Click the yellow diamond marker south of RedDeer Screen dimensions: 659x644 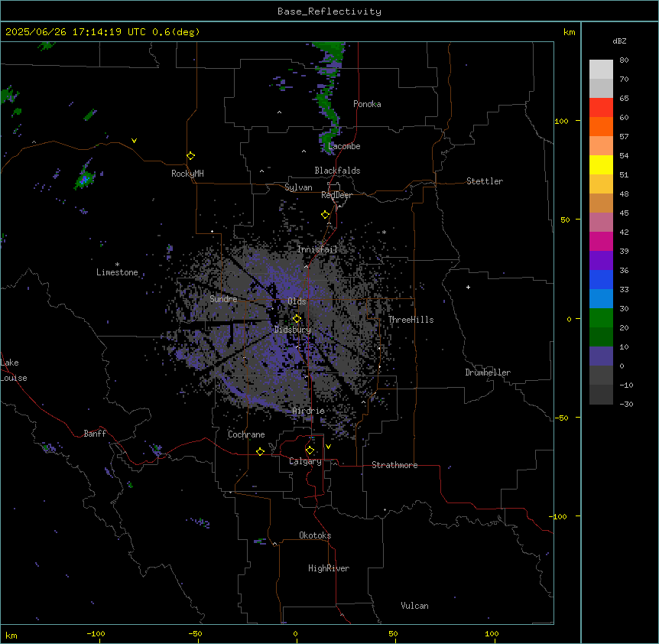pos(326,215)
